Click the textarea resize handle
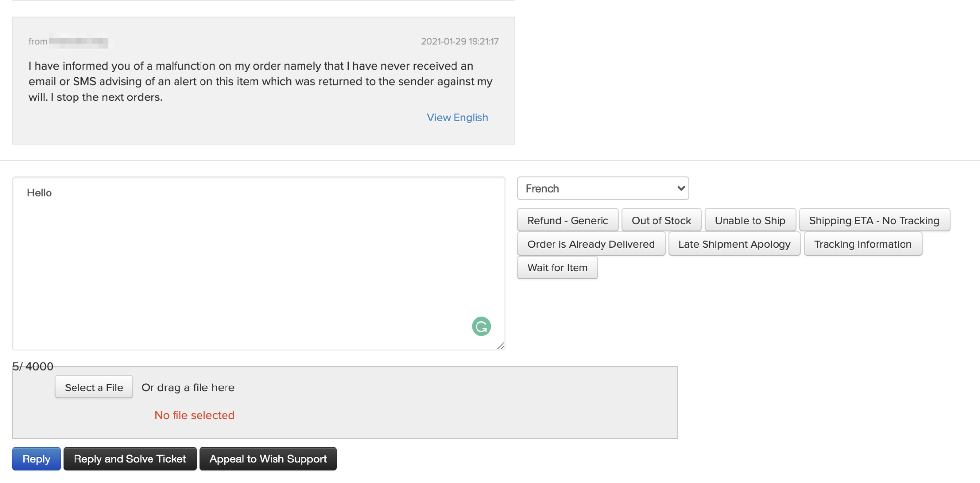Image resolution: width=980 pixels, height=483 pixels. pos(501,346)
